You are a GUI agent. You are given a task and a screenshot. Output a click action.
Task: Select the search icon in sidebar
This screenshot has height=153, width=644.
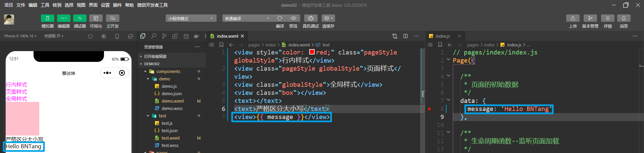[x=154, y=36]
